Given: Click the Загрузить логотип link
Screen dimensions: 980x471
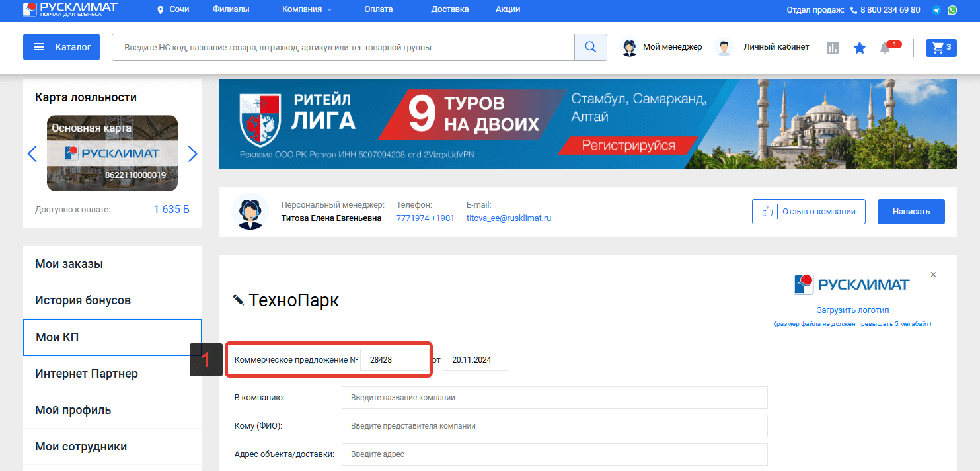Looking at the screenshot, I should [x=852, y=310].
